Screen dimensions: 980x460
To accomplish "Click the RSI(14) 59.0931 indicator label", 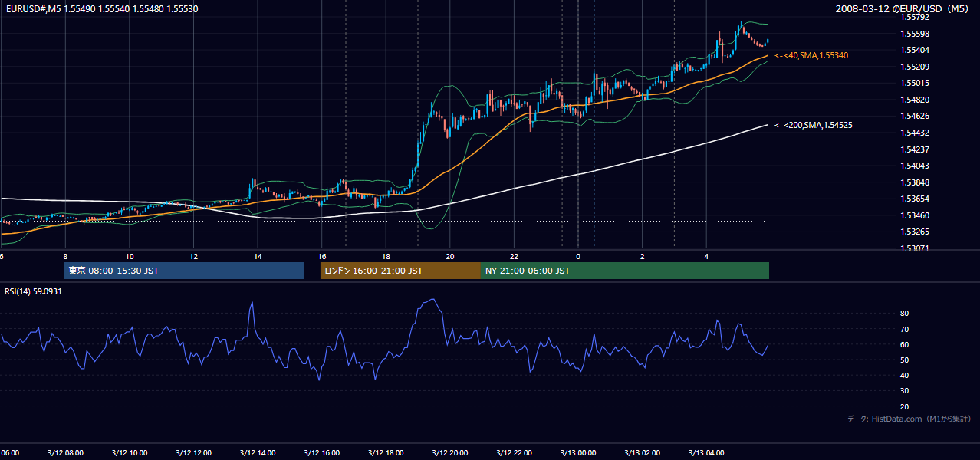I will click(33, 291).
